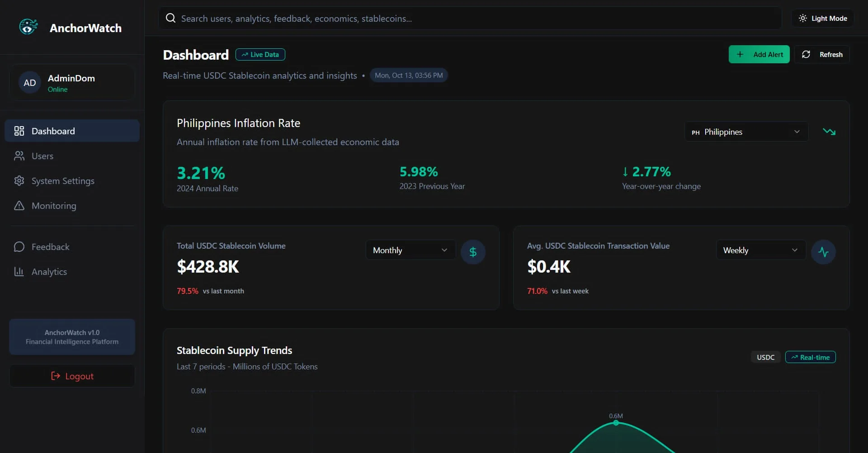Image resolution: width=868 pixels, height=453 pixels.
Task: Click the Add Alert button
Action: click(x=759, y=54)
